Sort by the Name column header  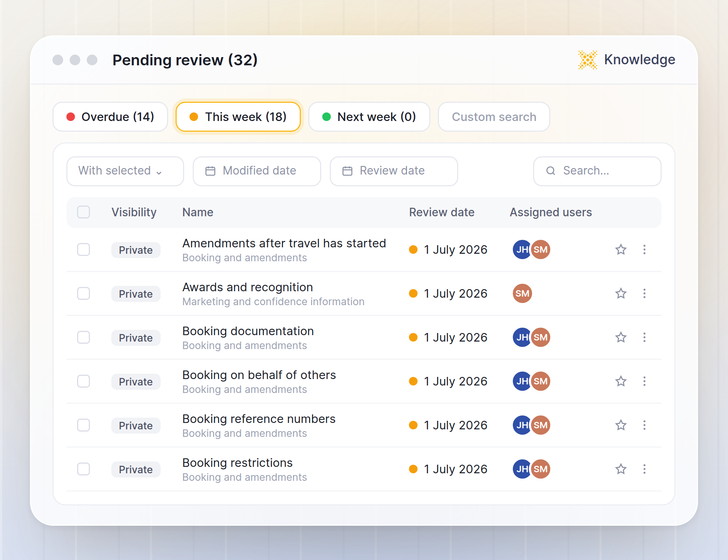[198, 212]
